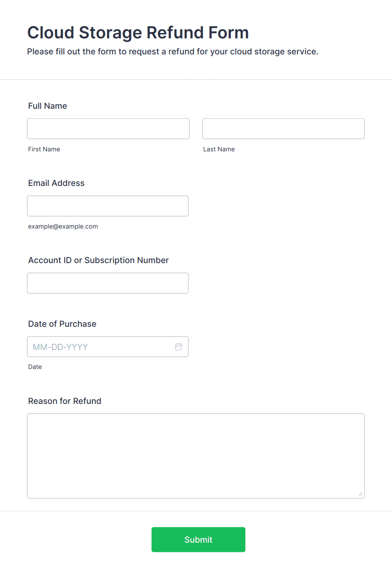392x573 pixels.
Task: Click the Last Name sublabel
Action: pos(219,149)
